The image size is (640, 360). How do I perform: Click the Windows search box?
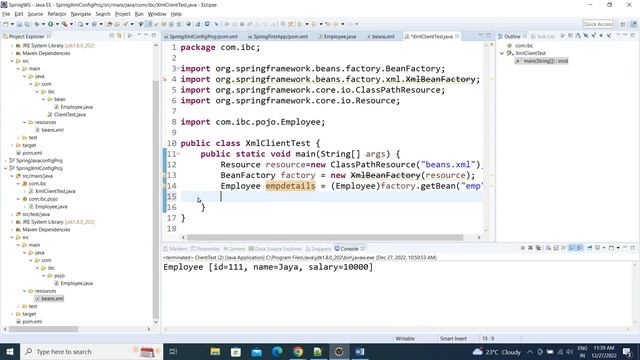tap(91, 351)
